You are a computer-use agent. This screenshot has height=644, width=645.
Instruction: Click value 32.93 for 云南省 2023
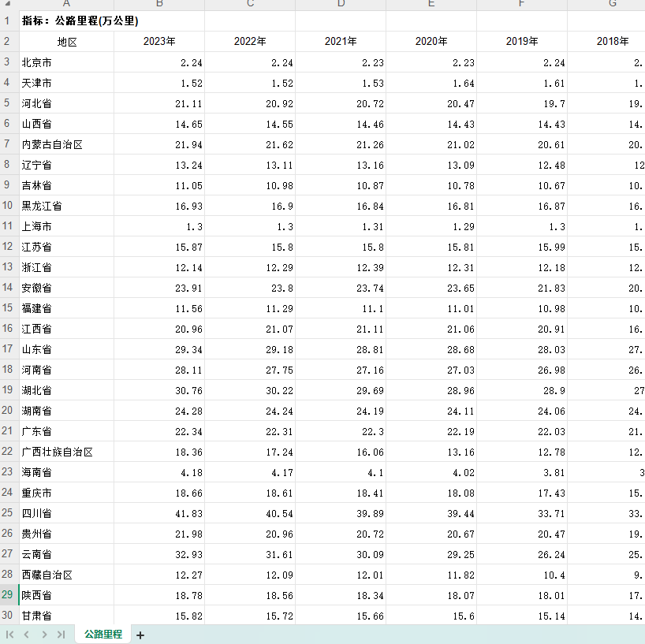[x=159, y=554]
